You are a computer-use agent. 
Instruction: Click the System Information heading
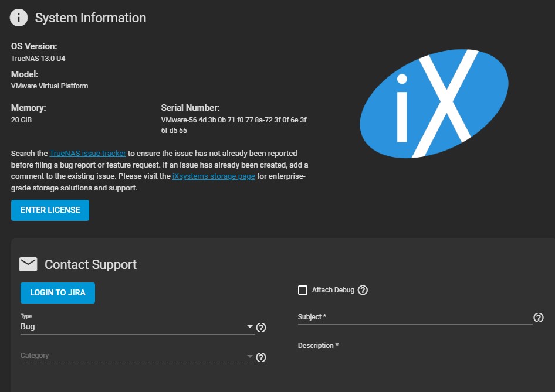point(90,18)
